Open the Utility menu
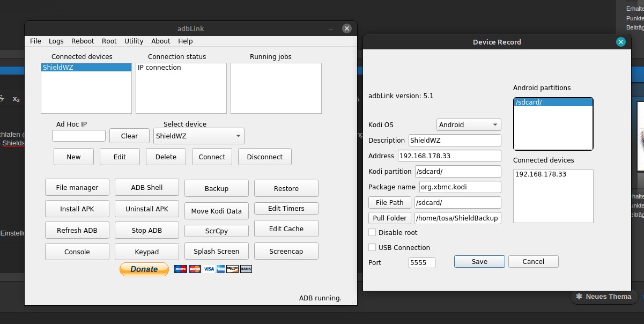The width and height of the screenshot is (644, 324). tap(134, 41)
